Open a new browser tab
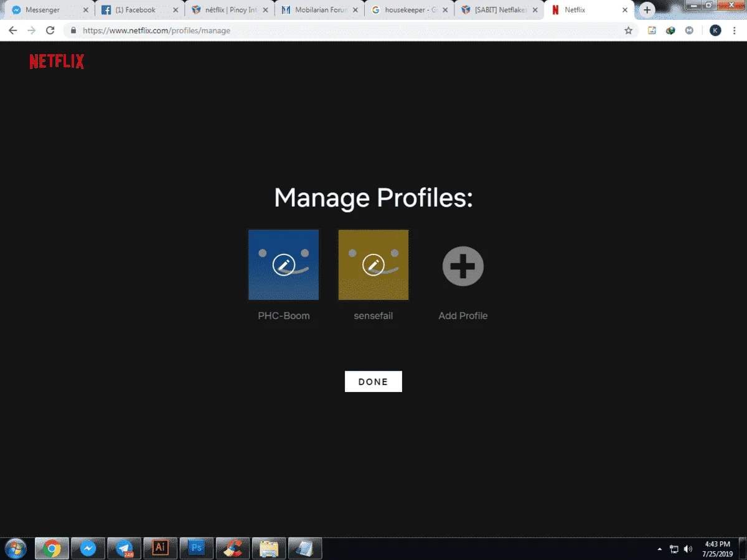 (647, 10)
